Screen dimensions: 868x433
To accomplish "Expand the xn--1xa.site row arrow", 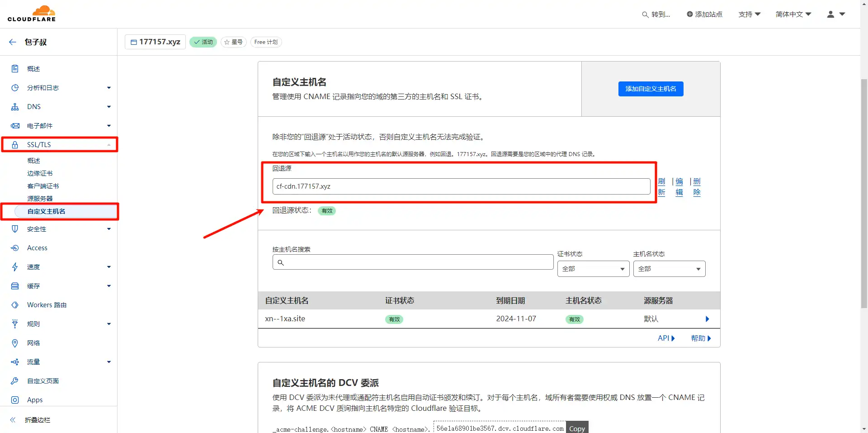I will click(708, 319).
